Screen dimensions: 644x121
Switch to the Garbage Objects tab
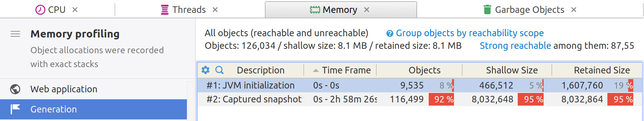530,10
